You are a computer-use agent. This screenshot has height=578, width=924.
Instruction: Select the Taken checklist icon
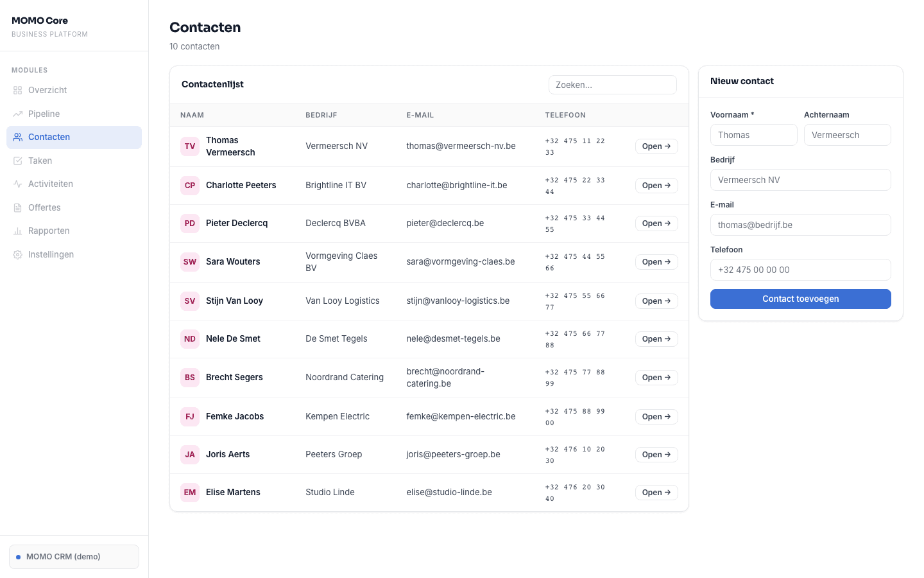pos(17,161)
